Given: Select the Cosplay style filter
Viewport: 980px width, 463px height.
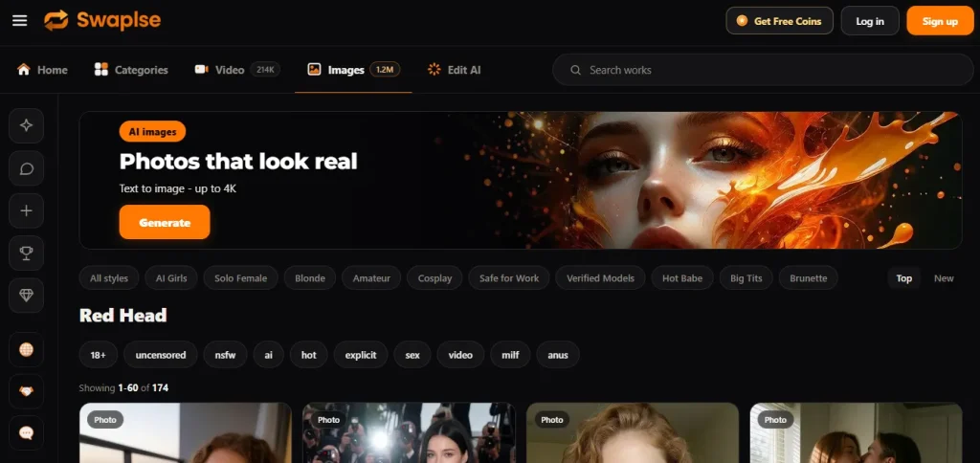Looking at the screenshot, I should pyautogui.click(x=434, y=278).
